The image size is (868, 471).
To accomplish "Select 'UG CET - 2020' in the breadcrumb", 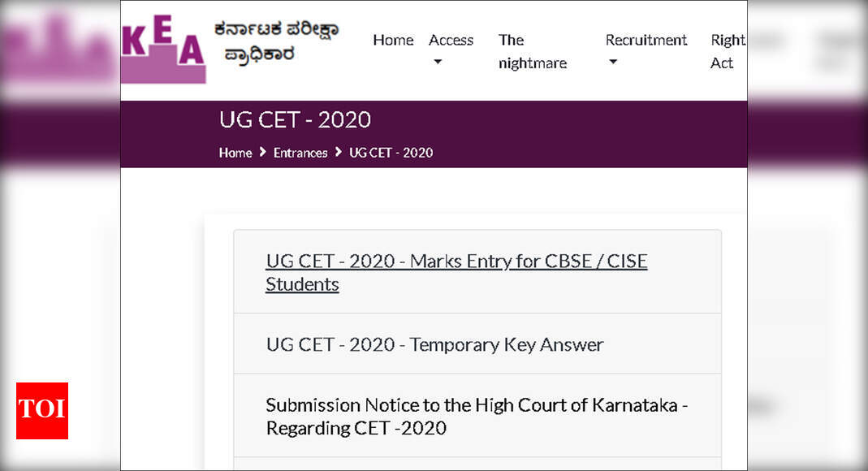I will click(391, 153).
